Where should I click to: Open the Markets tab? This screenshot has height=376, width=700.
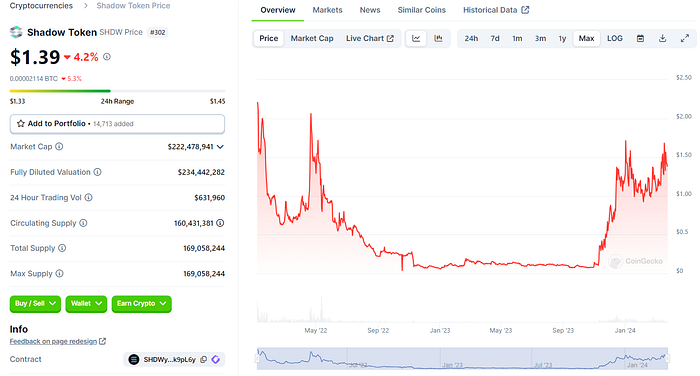click(x=327, y=10)
